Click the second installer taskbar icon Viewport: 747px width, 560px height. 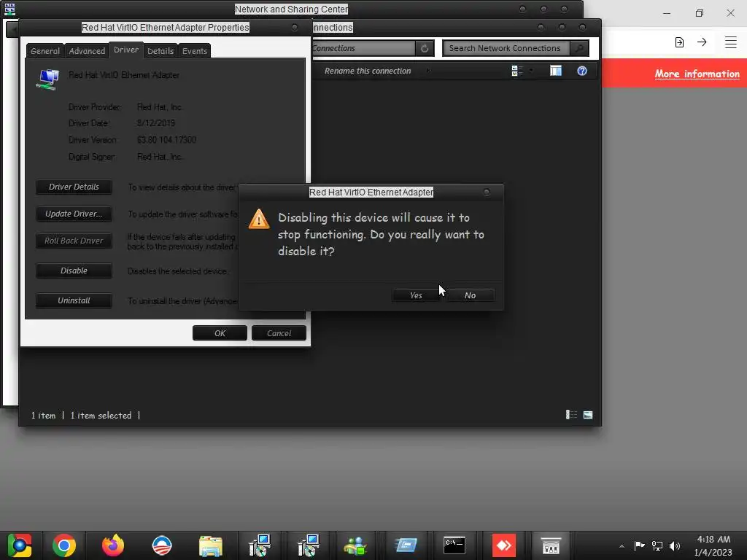click(x=309, y=545)
